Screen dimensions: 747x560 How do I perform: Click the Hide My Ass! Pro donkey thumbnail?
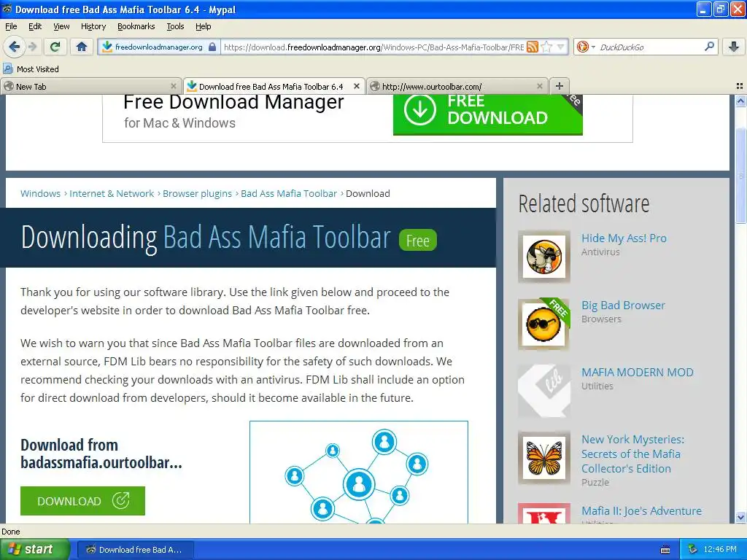tap(544, 257)
